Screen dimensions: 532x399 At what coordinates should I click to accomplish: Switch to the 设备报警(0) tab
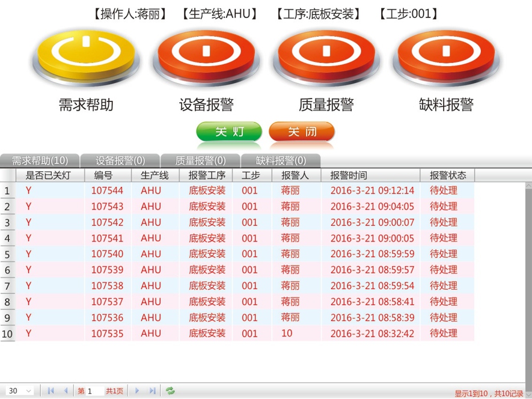120,160
